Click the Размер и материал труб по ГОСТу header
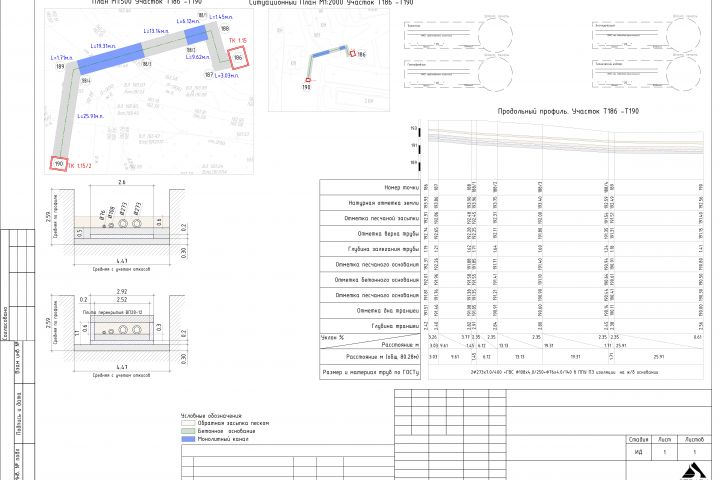The height and width of the screenshot is (480, 720). [371, 373]
